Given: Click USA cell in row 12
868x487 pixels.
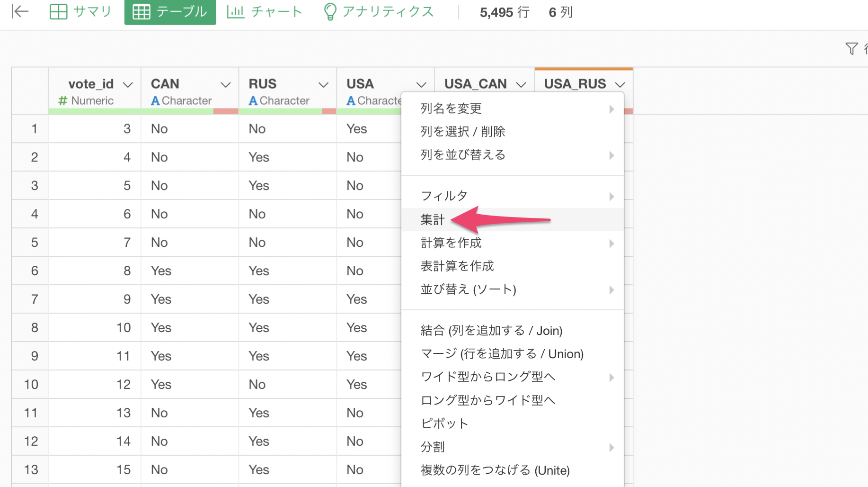Looking at the screenshot, I should click(369, 441).
